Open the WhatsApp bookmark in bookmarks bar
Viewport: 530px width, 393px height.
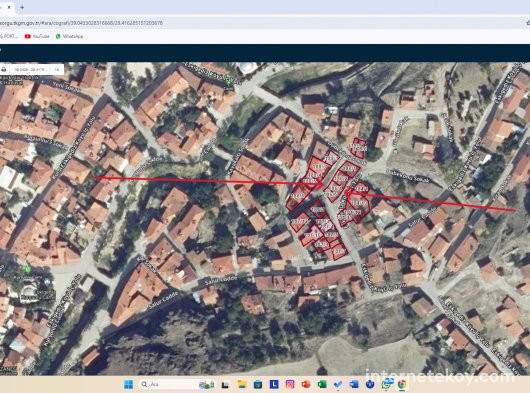pos(69,36)
